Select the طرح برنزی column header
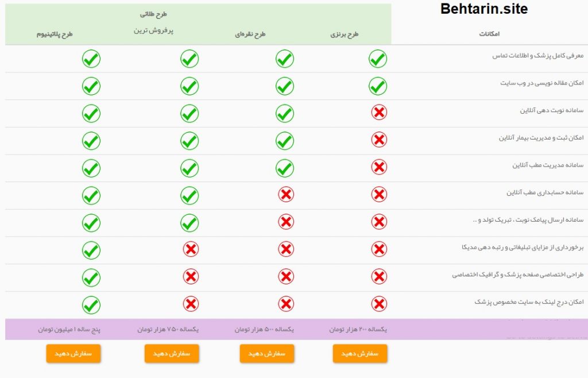 [345, 34]
